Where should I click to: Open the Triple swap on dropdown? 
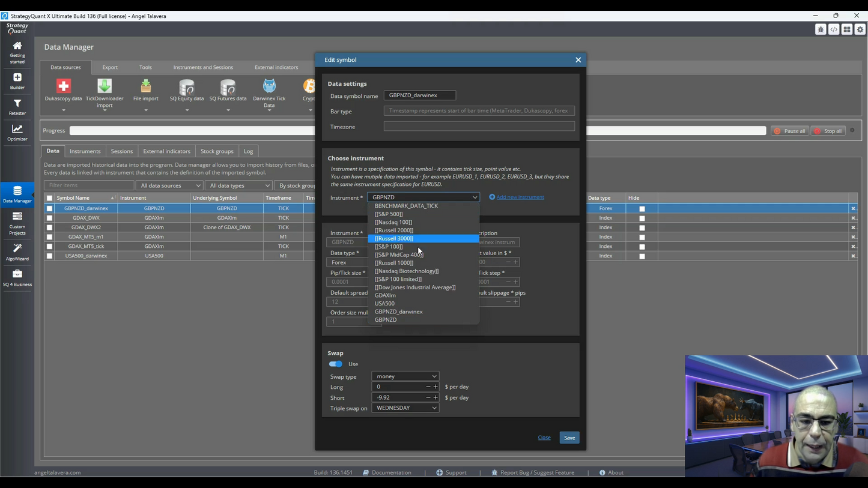tap(405, 408)
